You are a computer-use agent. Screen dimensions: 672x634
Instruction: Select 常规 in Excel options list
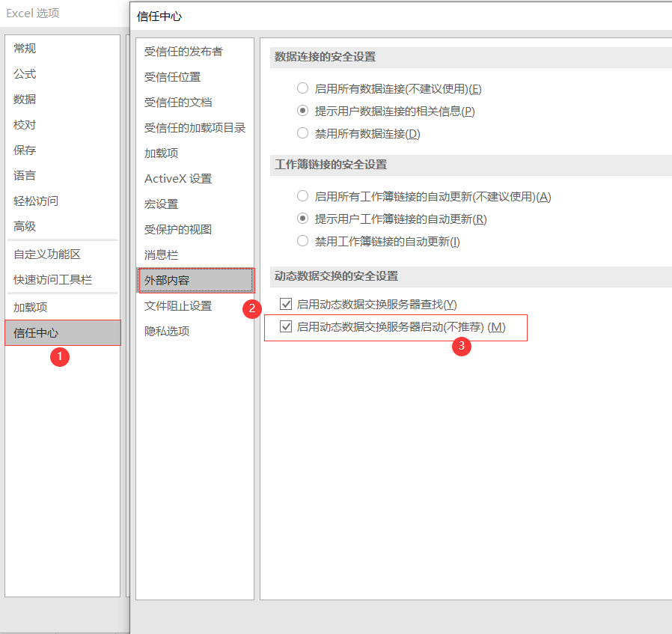(63, 49)
